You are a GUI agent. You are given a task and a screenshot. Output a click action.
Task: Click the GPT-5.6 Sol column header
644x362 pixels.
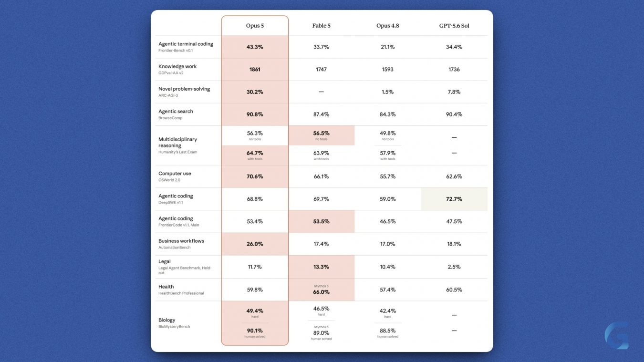[454, 26]
